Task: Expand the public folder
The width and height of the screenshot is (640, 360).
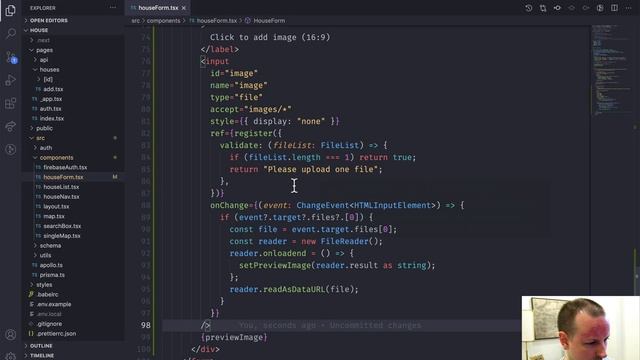Action: [x=44, y=128]
